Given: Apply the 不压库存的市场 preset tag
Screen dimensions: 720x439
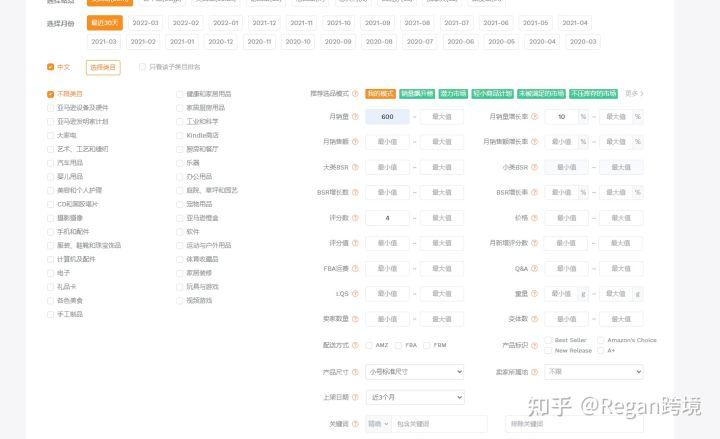Looking at the screenshot, I should 593,94.
